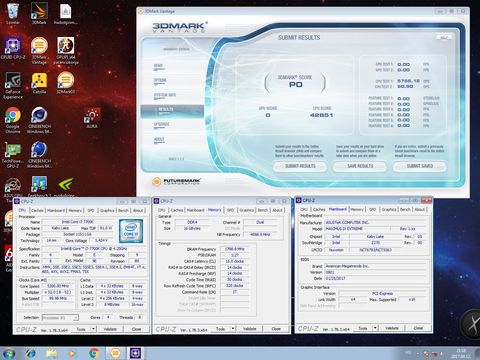The width and height of the screenshot is (480, 360).
Task: Open OPTIONS in the 3DMark Vantage sidebar
Action: pos(160,81)
